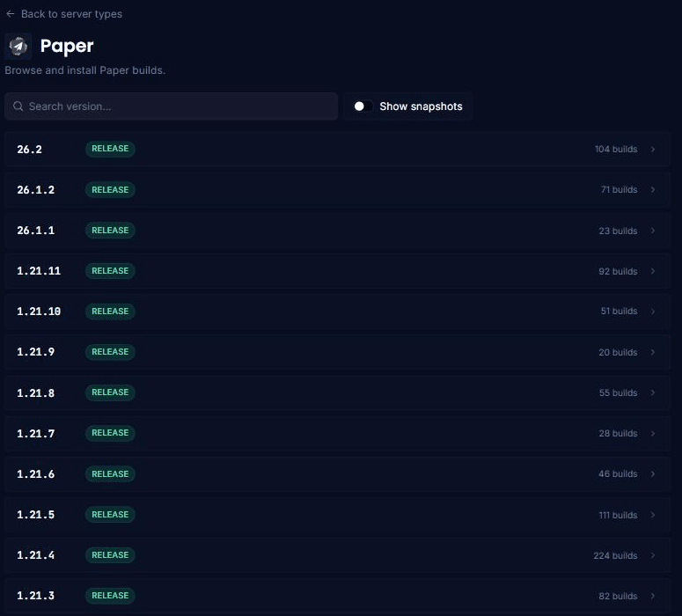Screen dimensions: 682x616
Task: Open the 1.21.5 version row
Action: [337, 515]
